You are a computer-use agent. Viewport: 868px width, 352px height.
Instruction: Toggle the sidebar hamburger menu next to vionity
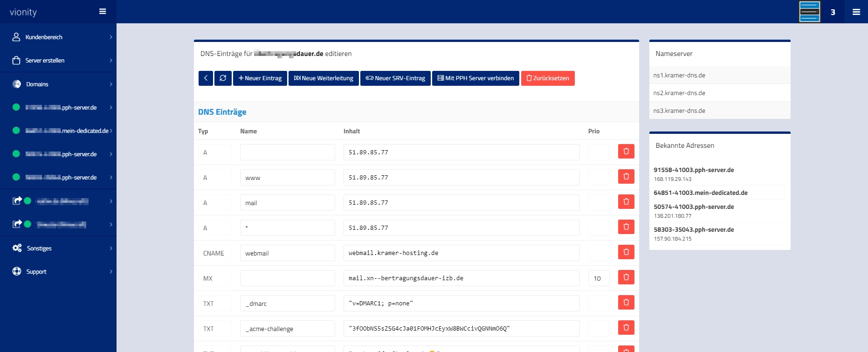click(103, 12)
